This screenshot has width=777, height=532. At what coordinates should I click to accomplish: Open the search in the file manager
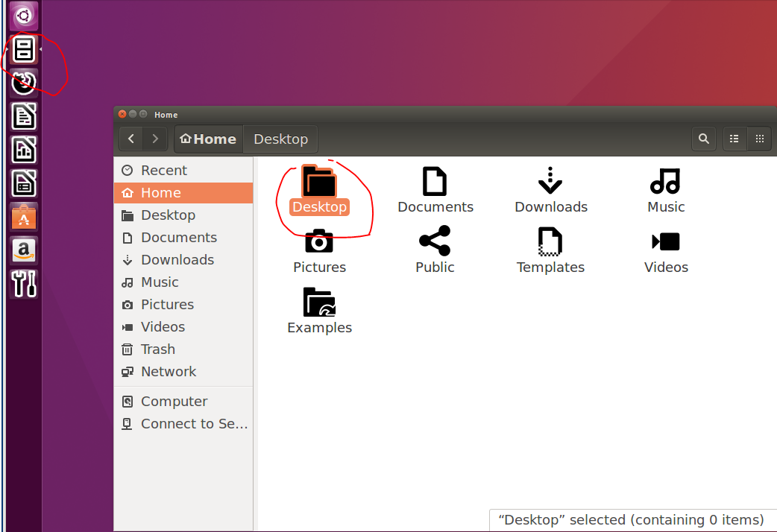tap(704, 139)
